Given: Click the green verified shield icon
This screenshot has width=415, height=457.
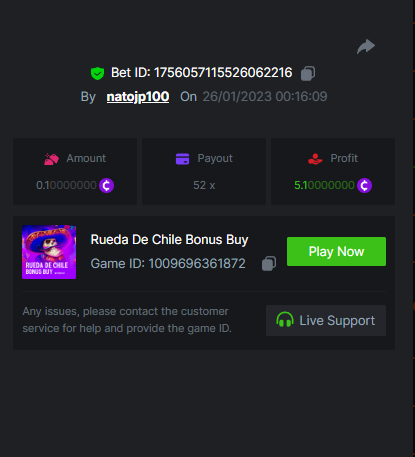Looking at the screenshot, I should tap(97, 73).
